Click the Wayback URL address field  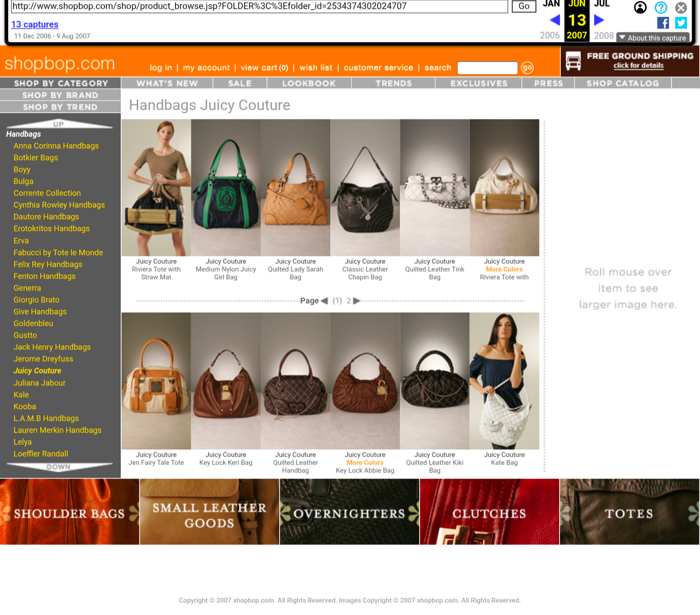click(259, 6)
